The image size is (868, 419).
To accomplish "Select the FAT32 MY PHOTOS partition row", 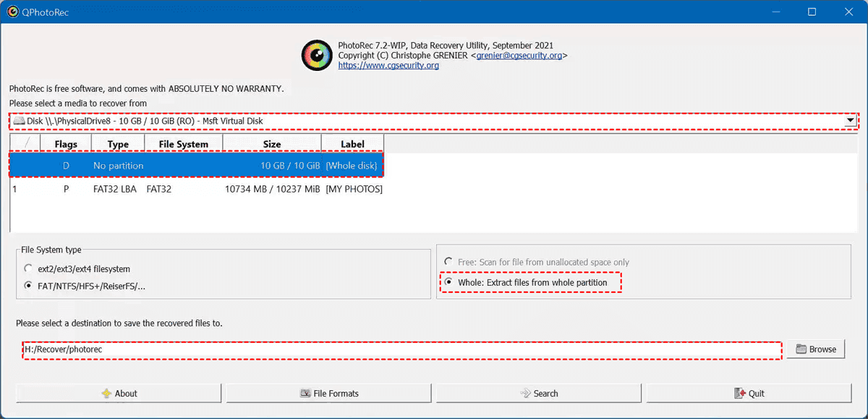I will tap(197, 190).
